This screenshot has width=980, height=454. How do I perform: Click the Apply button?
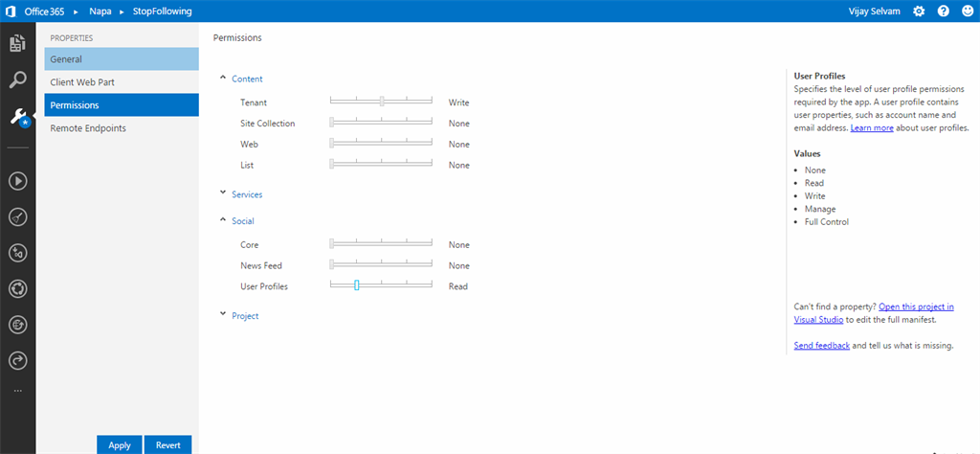pyautogui.click(x=120, y=444)
